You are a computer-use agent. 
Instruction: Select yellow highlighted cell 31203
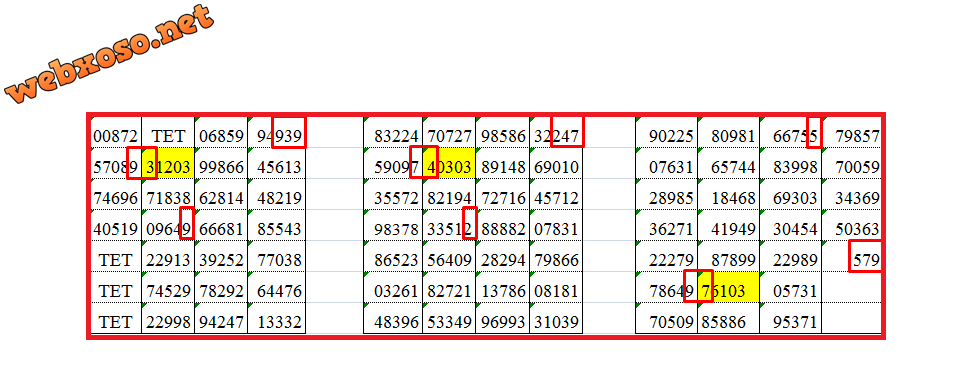pos(168,163)
